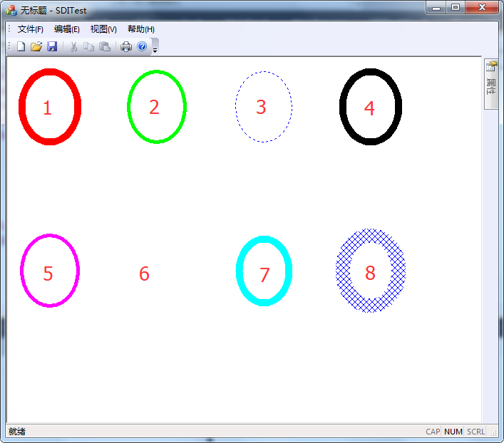This screenshot has height=443, width=504.
Task: Click the Paste clipboard icon
Action: point(105,46)
